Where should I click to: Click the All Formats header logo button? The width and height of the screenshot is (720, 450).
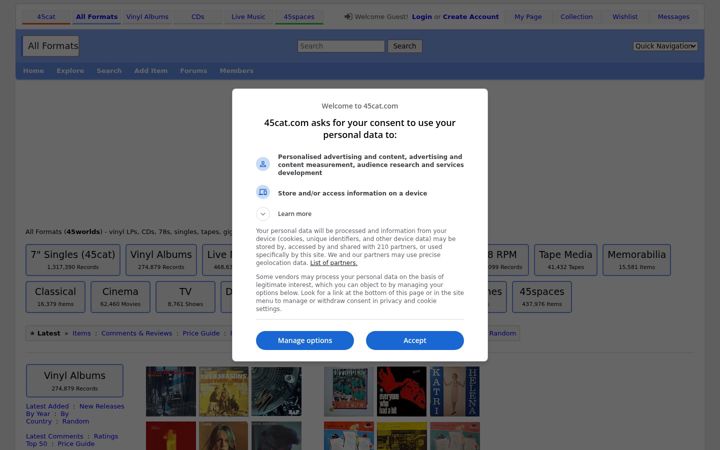(51, 46)
